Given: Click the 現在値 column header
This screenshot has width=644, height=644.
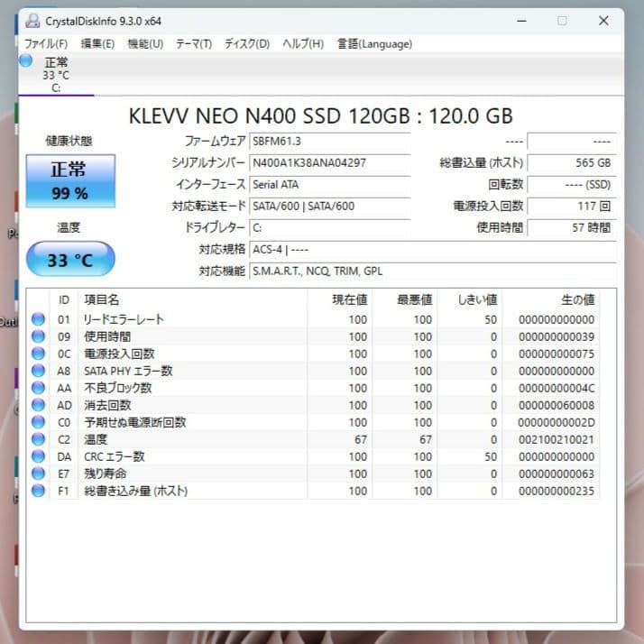Looking at the screenshot, I should pos(340,299).
